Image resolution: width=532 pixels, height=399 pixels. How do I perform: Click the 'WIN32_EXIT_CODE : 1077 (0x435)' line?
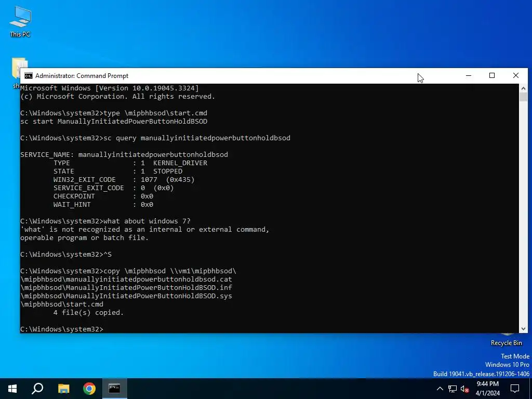[124, 179]
